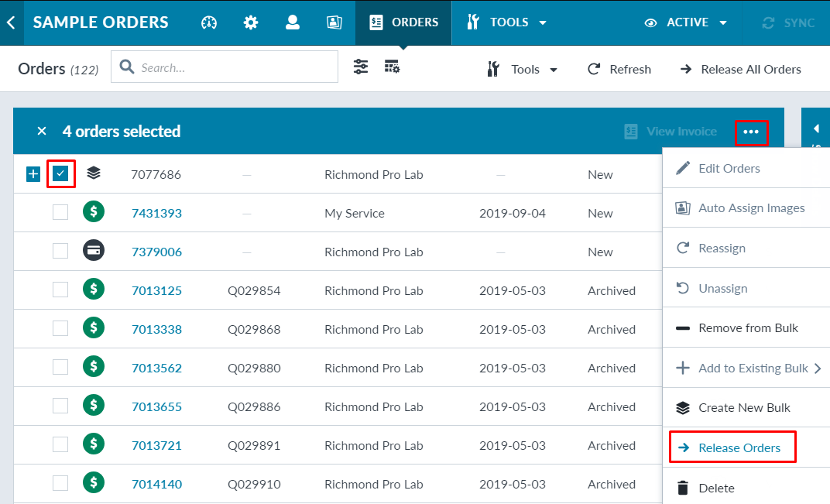Image resolution: width=830 pixels, height=504 pixels.
Task: Open the images gallery icon
Action: [x=334, y=22]
